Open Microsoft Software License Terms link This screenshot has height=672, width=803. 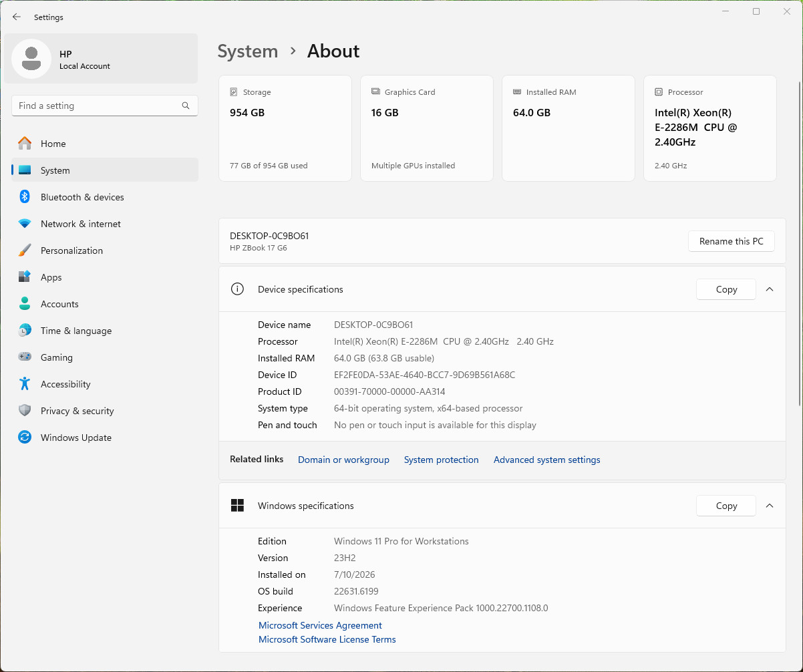coord(327,639)
